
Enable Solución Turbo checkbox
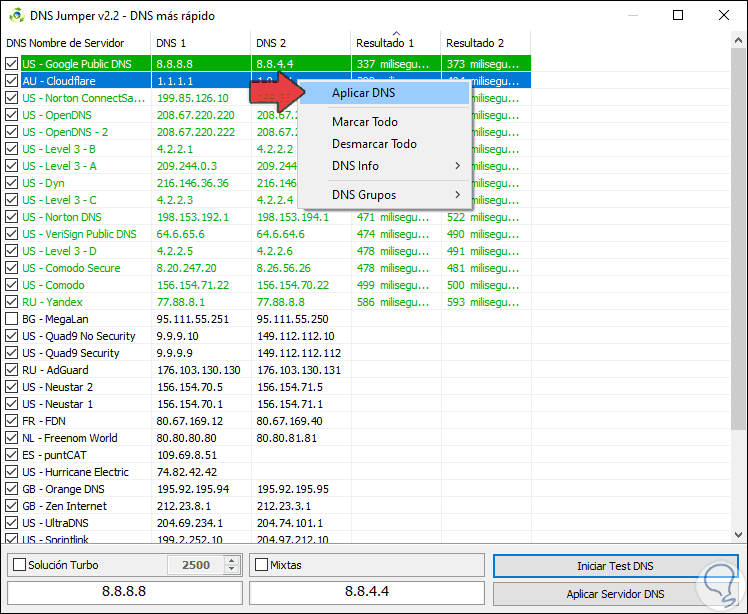20,565
